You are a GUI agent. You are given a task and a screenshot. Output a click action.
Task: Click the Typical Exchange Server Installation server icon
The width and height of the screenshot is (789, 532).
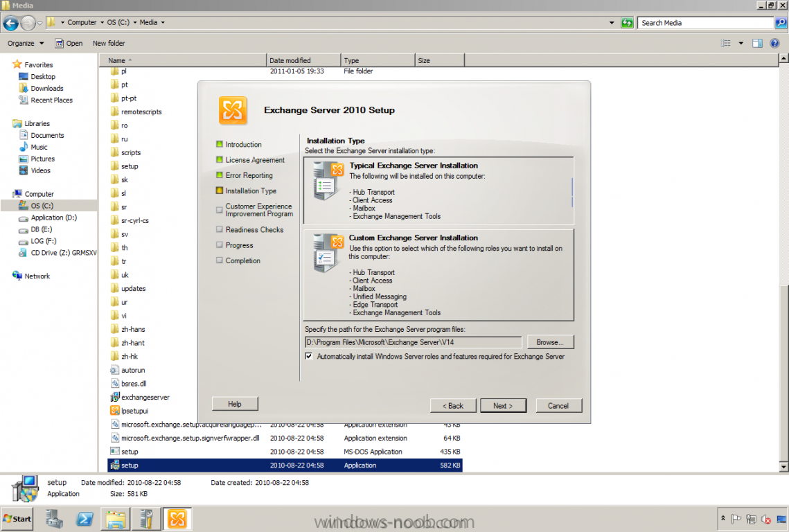[x=328, y=181]
